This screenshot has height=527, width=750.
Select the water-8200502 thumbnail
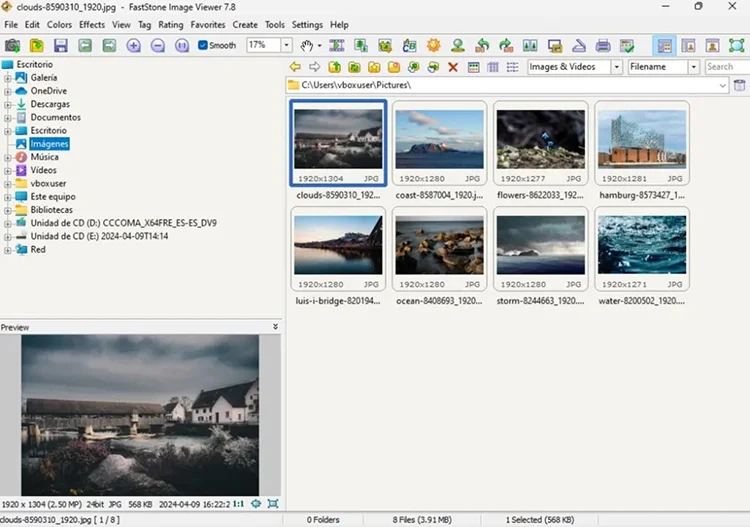tap(642, 249)
